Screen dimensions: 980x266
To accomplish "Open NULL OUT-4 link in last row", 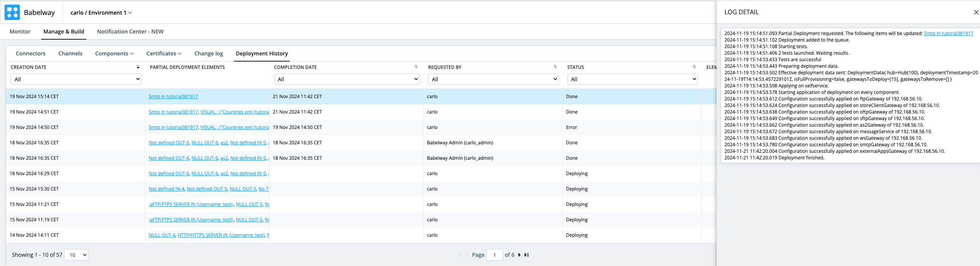I will [162, 235].
